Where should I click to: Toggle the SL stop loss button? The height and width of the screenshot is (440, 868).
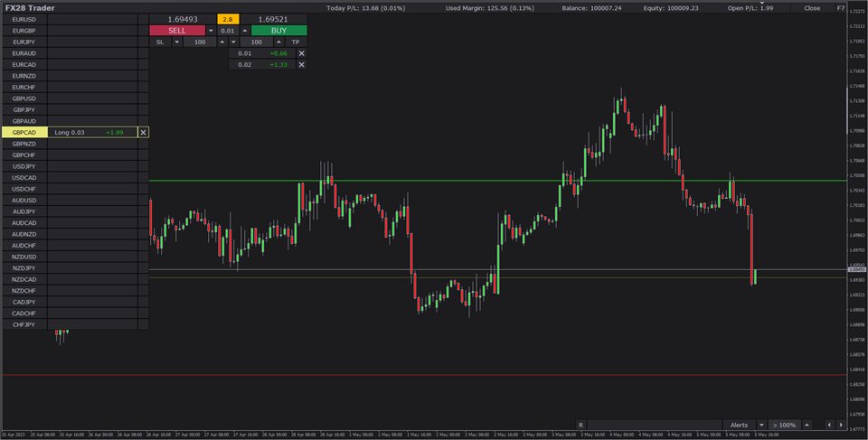pos(160,42)
